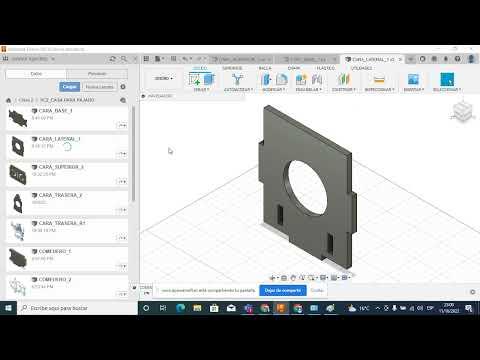Open grid and snaps settings in navigation bar

[335, 277]
